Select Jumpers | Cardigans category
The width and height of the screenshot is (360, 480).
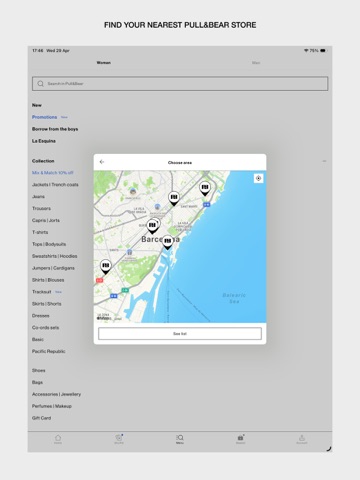53,268
